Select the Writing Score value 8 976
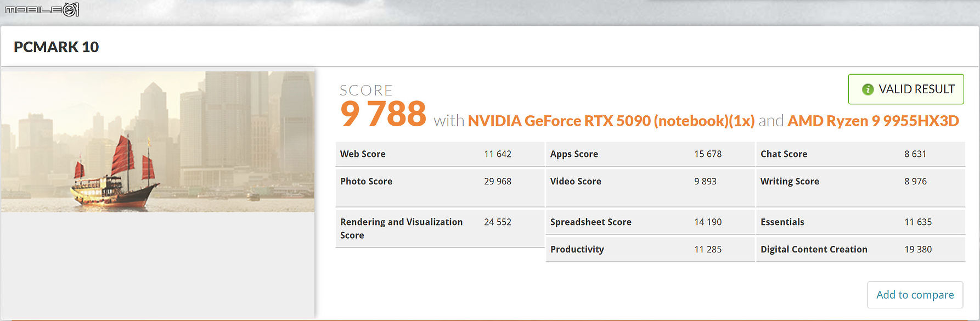The width and height of the screenshot is (980, 321). pos(915,182)
